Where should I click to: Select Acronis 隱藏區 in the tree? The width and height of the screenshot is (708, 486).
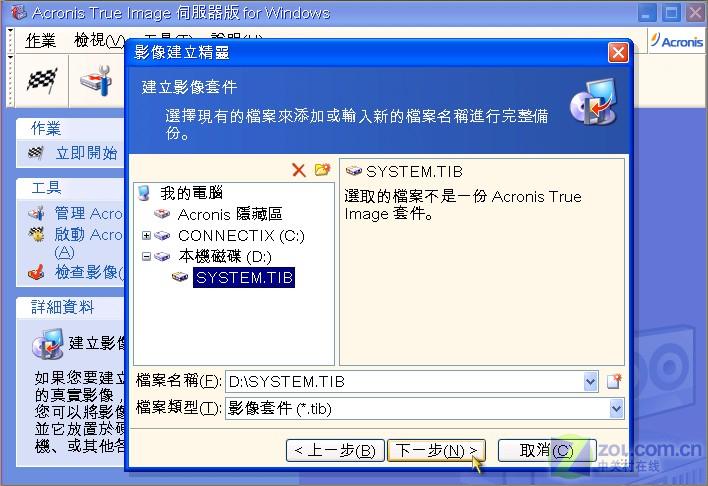230,214
